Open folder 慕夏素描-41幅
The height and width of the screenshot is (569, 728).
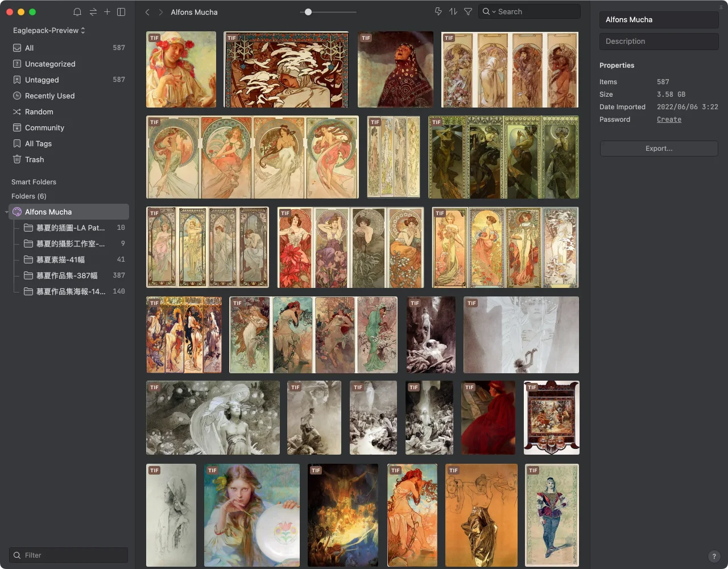point(73,259)
